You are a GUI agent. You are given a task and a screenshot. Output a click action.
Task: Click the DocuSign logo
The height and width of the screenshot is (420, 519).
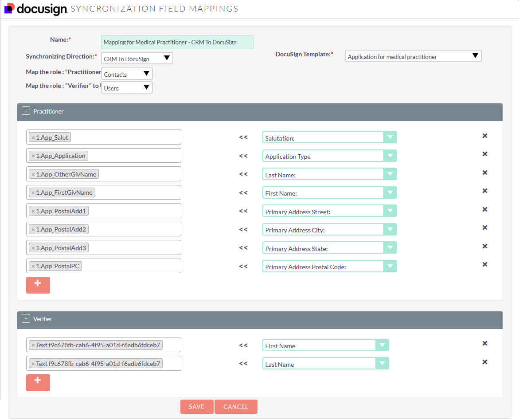[x=35, y=9]
